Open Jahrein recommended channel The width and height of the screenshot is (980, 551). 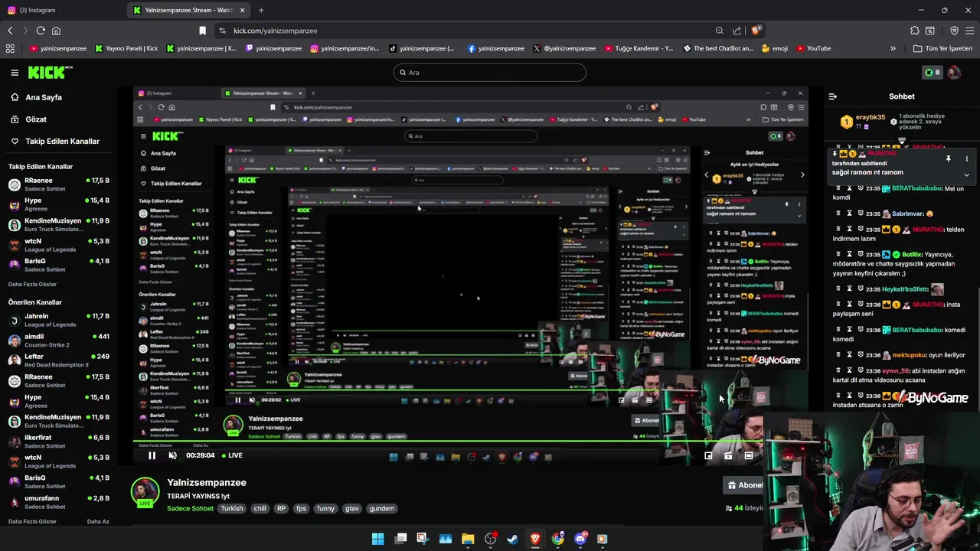click(58, 320)
